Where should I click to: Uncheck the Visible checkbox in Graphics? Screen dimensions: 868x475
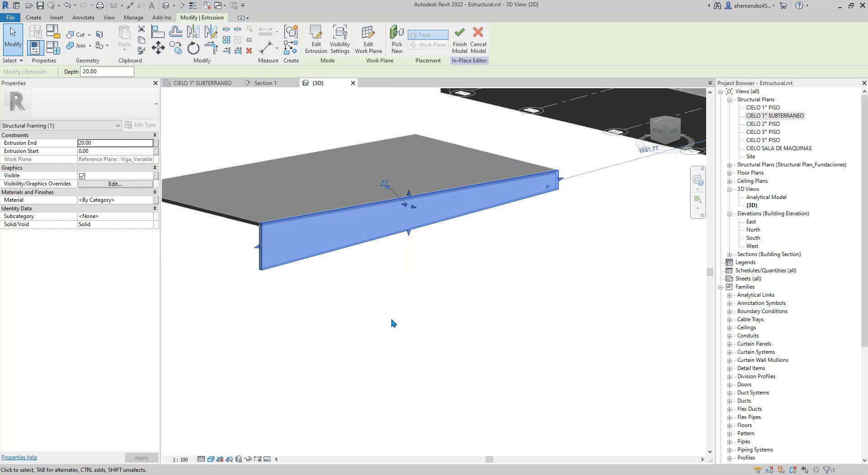82,176
